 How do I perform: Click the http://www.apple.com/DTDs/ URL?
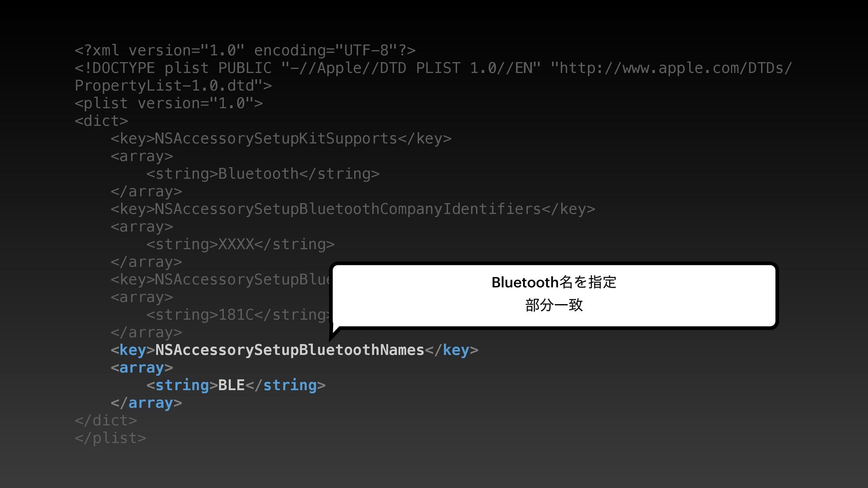click(x=671, y=68)
